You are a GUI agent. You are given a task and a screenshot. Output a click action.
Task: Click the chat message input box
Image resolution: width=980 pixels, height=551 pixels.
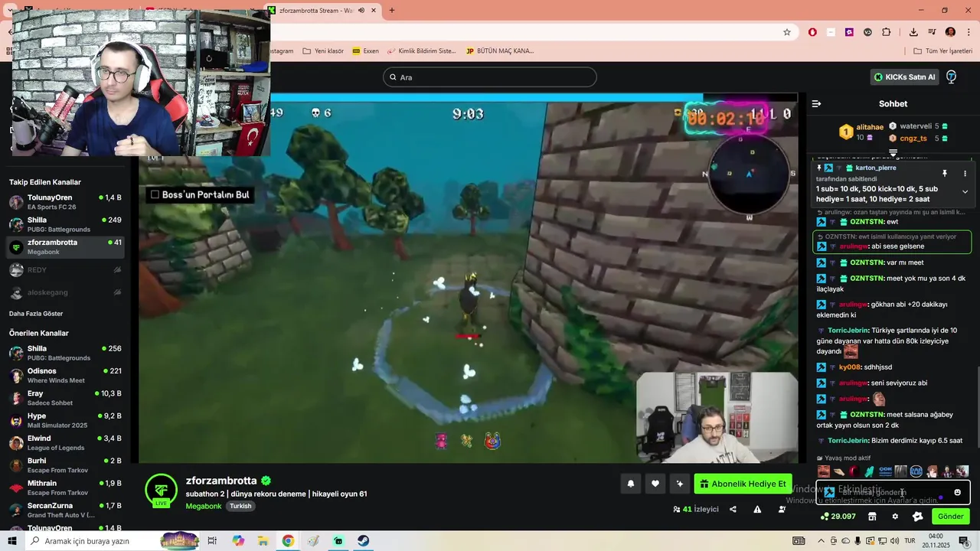(893, 492)
